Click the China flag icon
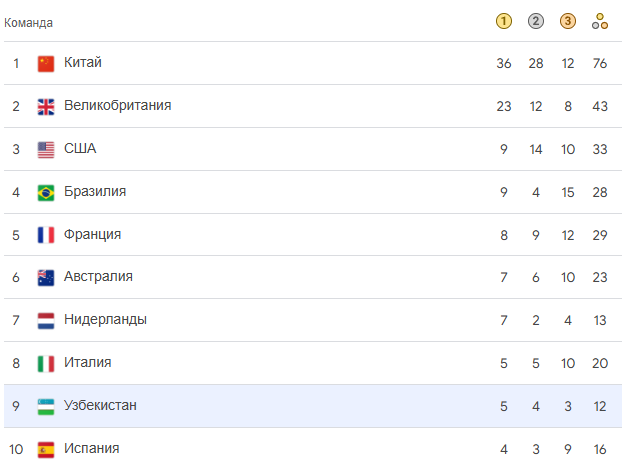 click(x=46, y=64)
